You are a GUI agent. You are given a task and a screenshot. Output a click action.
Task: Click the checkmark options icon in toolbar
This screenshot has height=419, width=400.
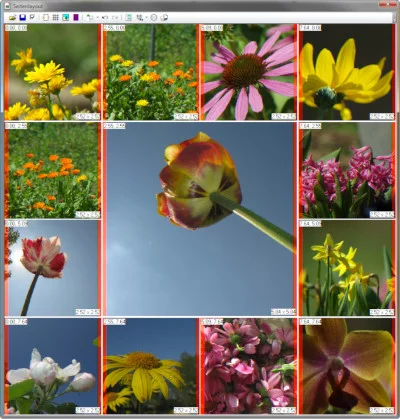(32, 17)
